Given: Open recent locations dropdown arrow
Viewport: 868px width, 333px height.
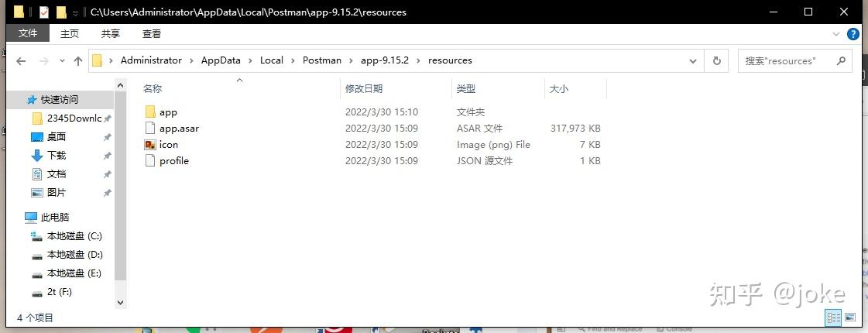Looking at the screenshot, I should tap(62, 61).
